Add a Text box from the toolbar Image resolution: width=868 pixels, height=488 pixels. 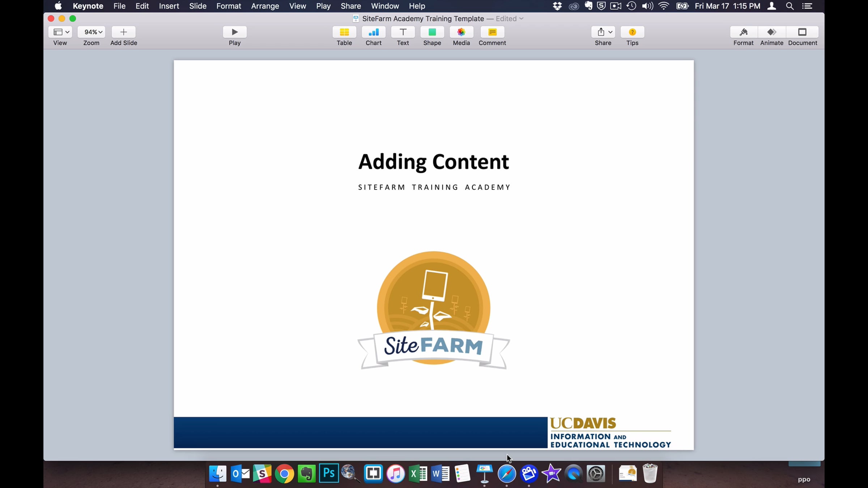(x=403, y=32)
